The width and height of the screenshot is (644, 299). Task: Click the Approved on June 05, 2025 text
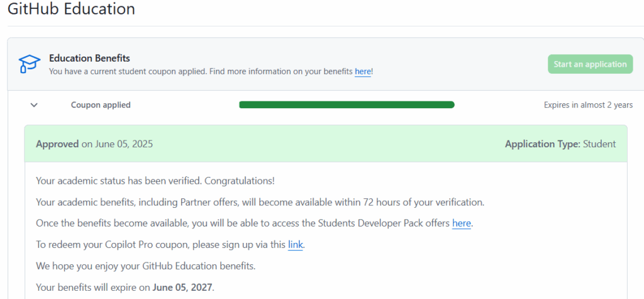click(94, 144)
